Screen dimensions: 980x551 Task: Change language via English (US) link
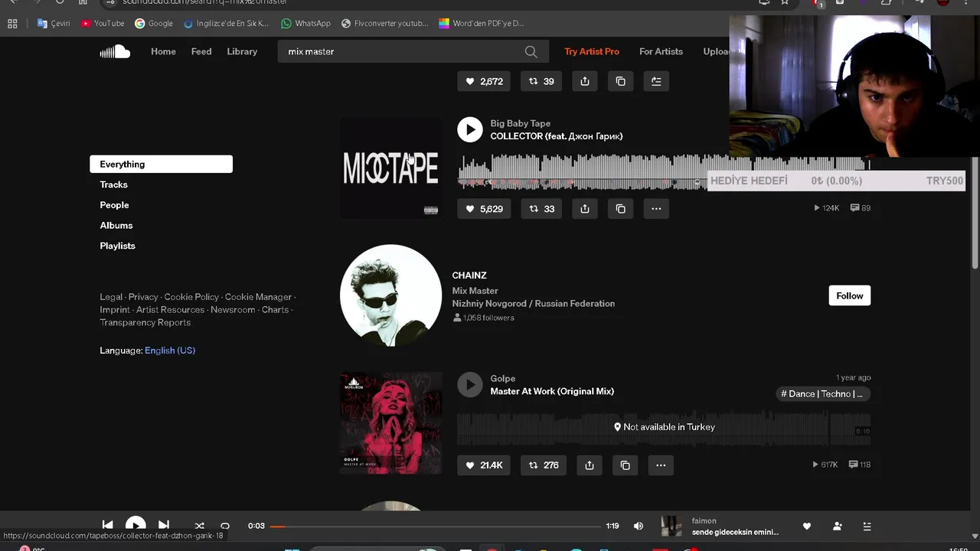pos(170,350)
